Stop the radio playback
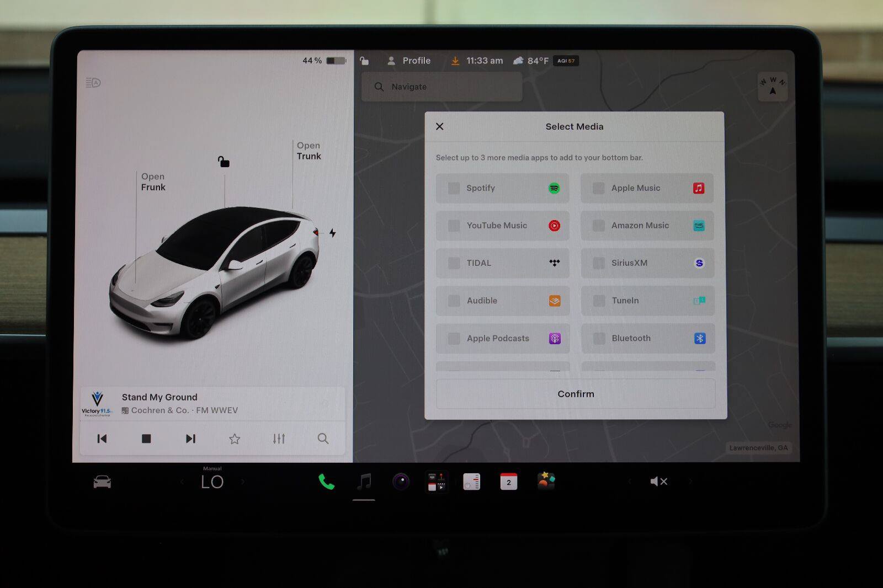 [146, 439]
